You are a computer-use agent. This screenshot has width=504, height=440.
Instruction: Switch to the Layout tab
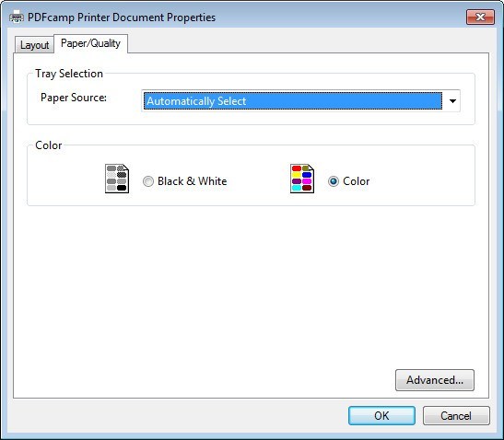coord(34,45)
